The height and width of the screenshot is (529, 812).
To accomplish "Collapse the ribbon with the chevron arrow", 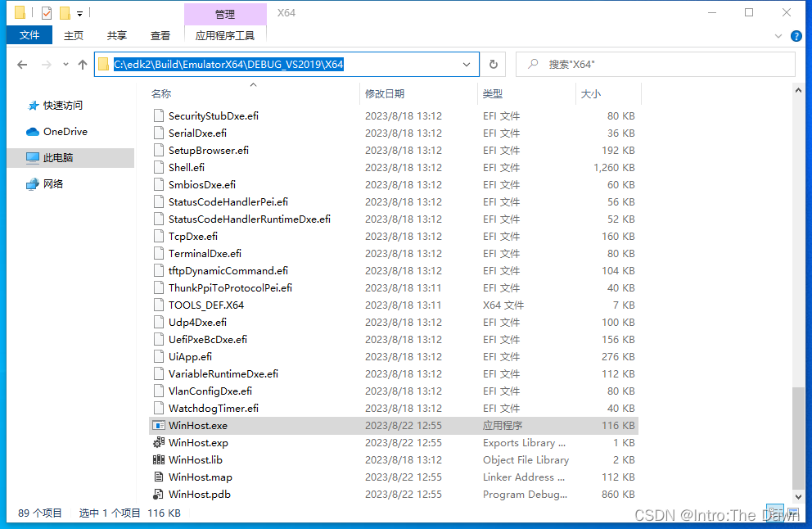I will (x=777, y=36).
